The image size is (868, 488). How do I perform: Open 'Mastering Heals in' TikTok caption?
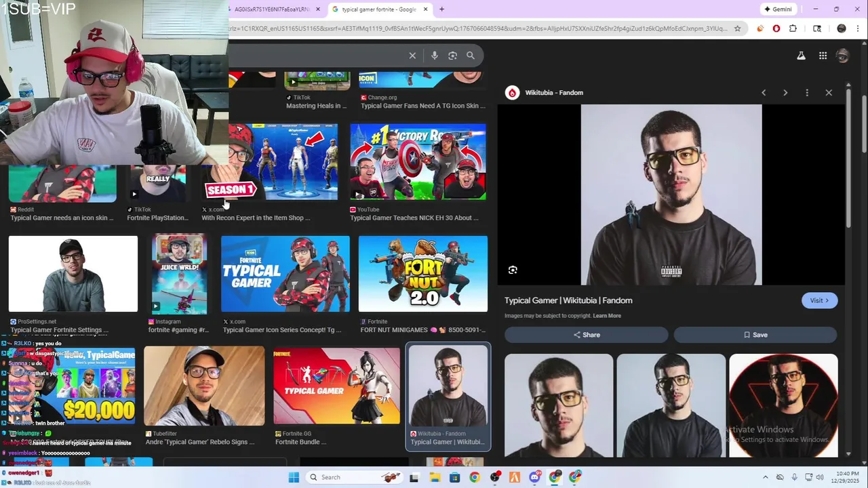click(x=316, y=106)
